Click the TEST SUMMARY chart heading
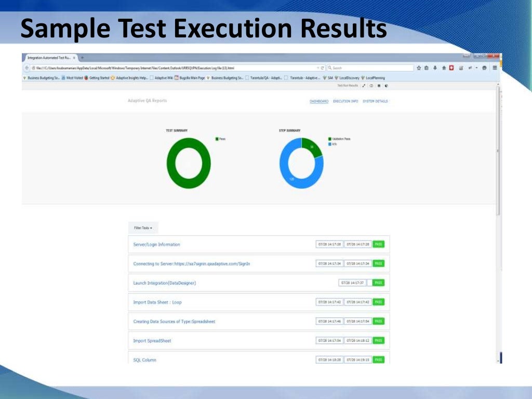The height and width of the screenshot is (399, 532). pos(177,130)
